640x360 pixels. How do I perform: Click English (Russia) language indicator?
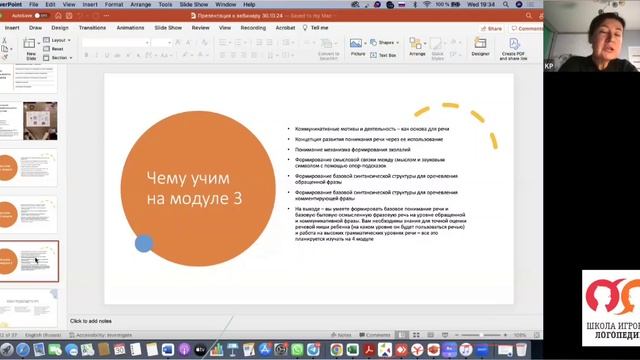pos(43,335)
